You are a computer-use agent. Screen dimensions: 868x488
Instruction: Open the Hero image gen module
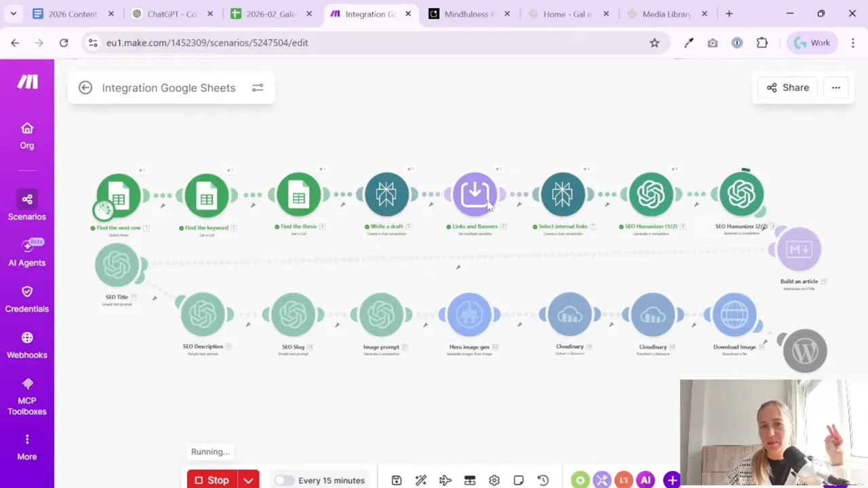click(x=469, y=314)
